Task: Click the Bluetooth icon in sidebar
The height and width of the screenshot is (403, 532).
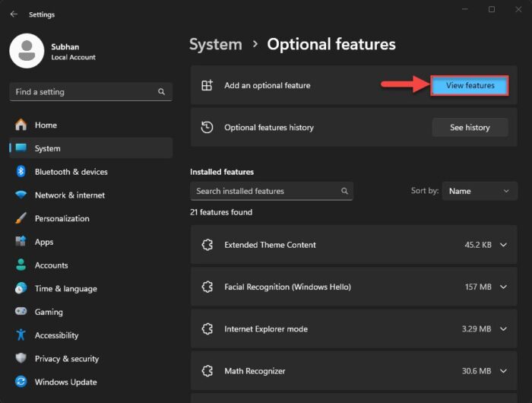Action: (x=21, y=171)
